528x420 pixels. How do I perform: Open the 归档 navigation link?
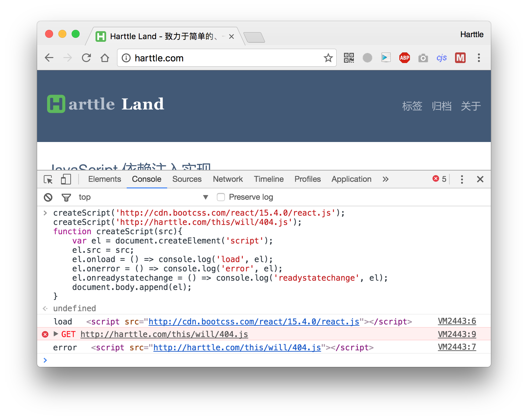[441, 106]
